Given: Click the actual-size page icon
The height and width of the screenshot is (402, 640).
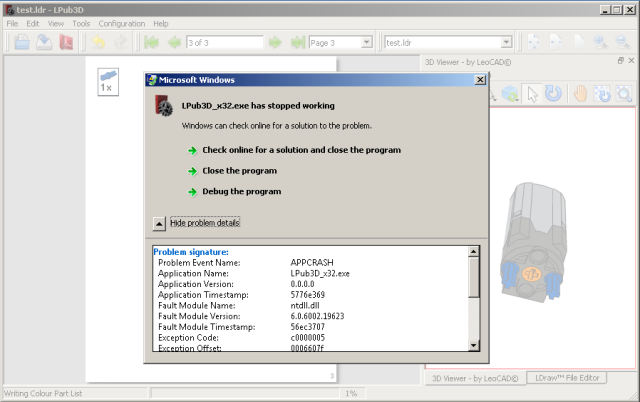Looking at the screenshot, I should (578, 42).
